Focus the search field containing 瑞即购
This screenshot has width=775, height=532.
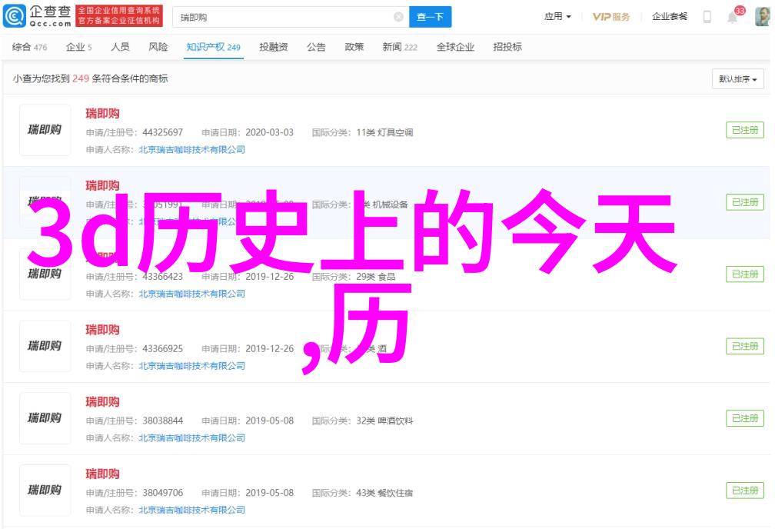[x=291, y=18]
